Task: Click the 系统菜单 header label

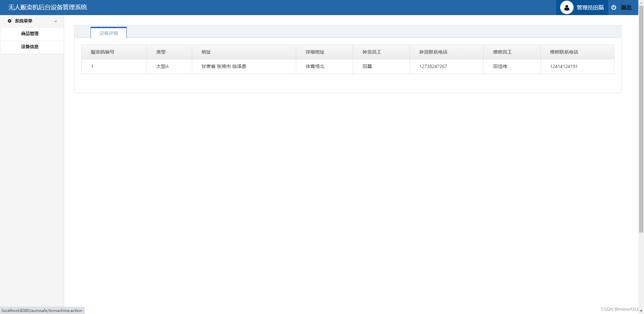Action: click(23, 21)
